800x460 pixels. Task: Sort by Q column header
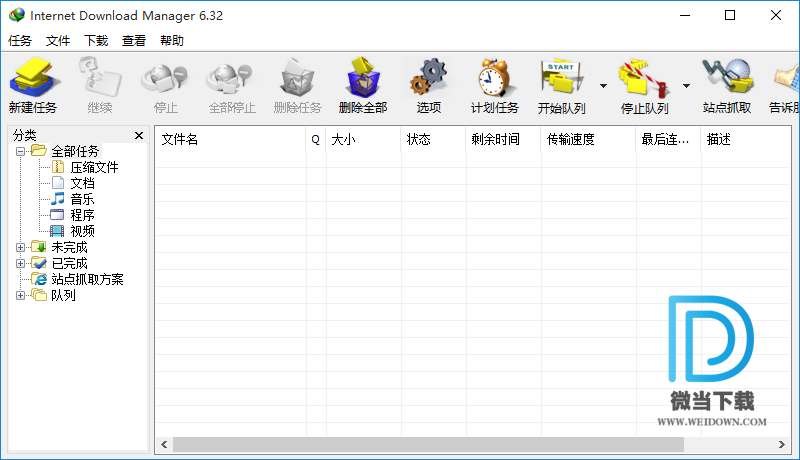point(316,139)
